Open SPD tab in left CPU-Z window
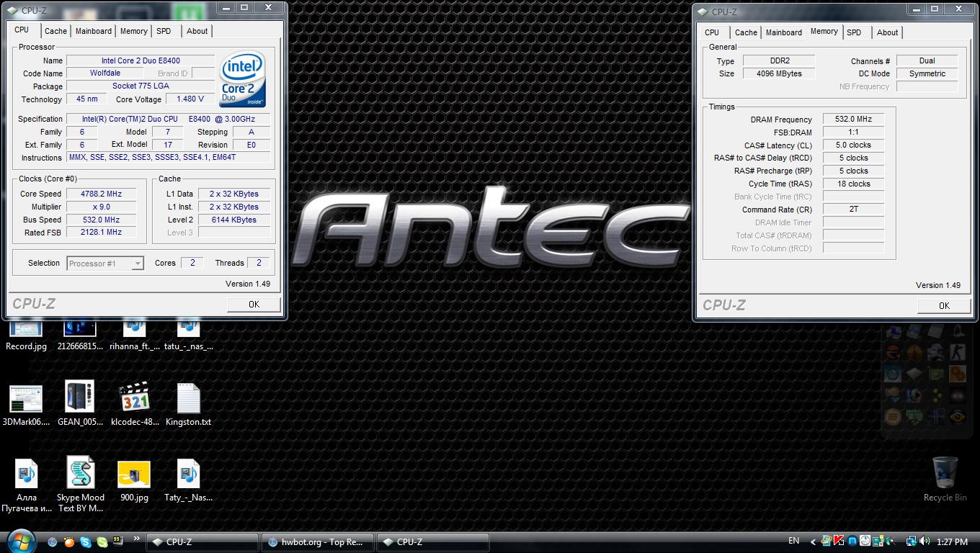The image size is (980, 553). [x=164, y=31]
